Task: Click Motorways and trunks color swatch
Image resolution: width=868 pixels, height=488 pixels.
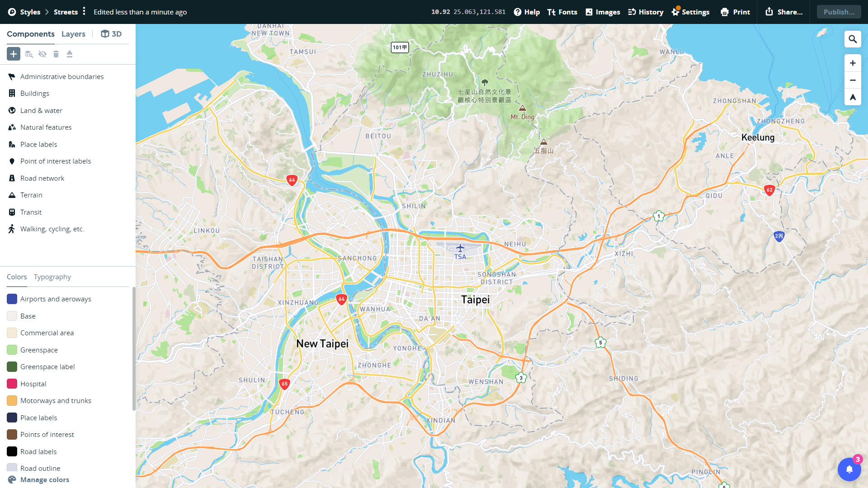Action: pyautogui.click(x=12, y=401)
